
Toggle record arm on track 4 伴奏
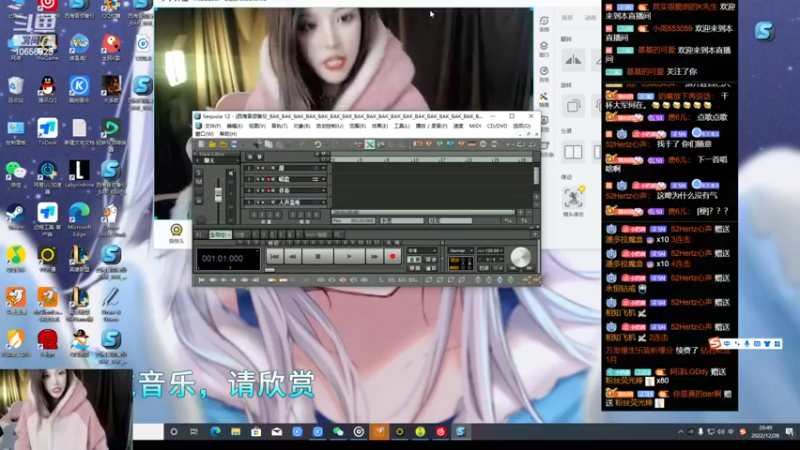[268, 190]
